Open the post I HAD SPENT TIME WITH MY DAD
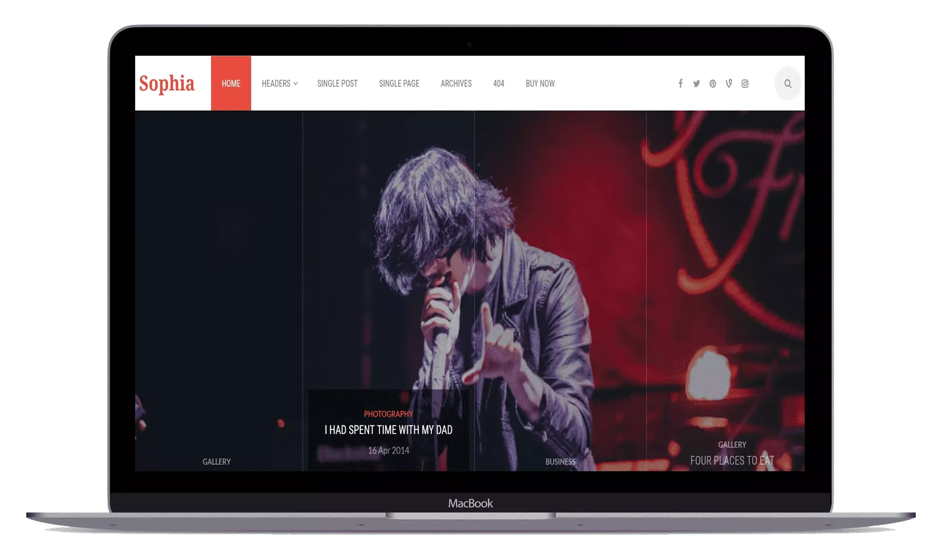 point(389,430)
